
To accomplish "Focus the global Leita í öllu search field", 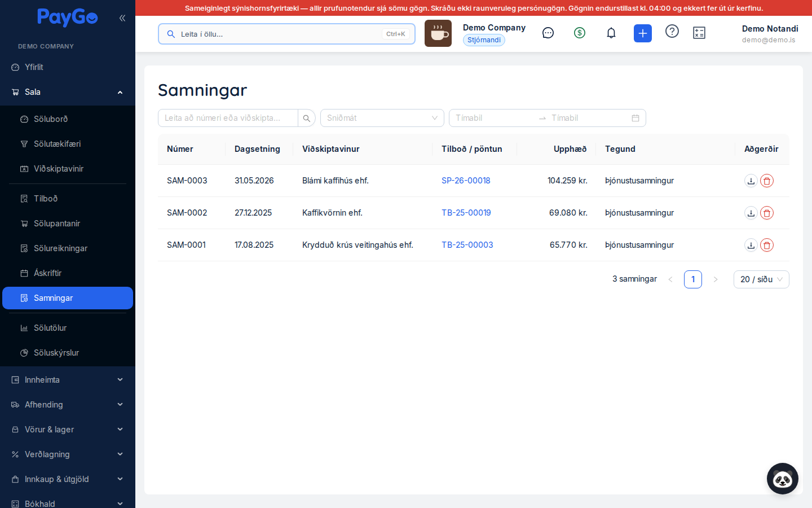I will [286, 34].
